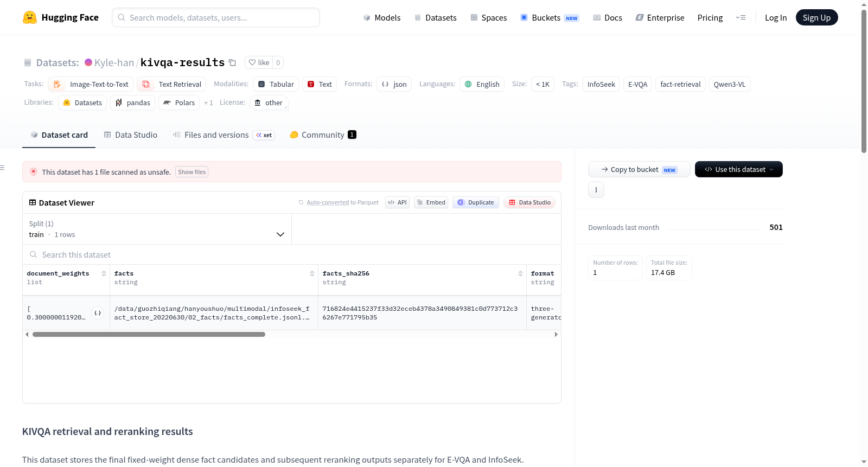Sort by the facts column

(312, 273)
